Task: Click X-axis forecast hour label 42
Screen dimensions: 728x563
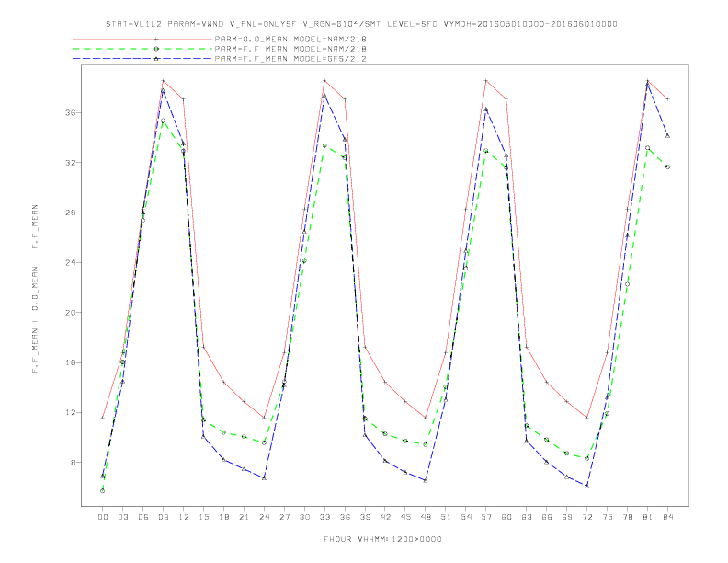Action: (x=385, y=517)
